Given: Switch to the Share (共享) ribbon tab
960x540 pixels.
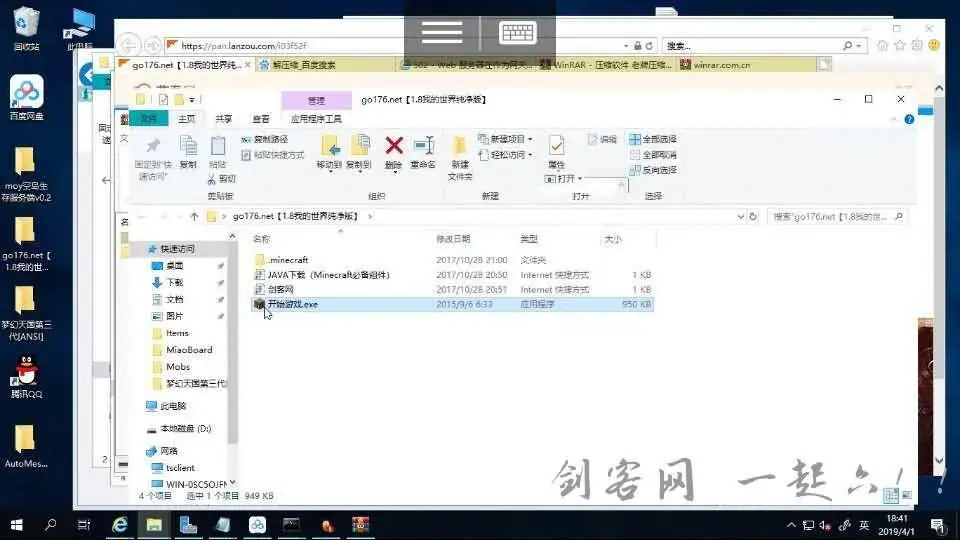Looking at the screenshot, I should [x=223, y=119].
